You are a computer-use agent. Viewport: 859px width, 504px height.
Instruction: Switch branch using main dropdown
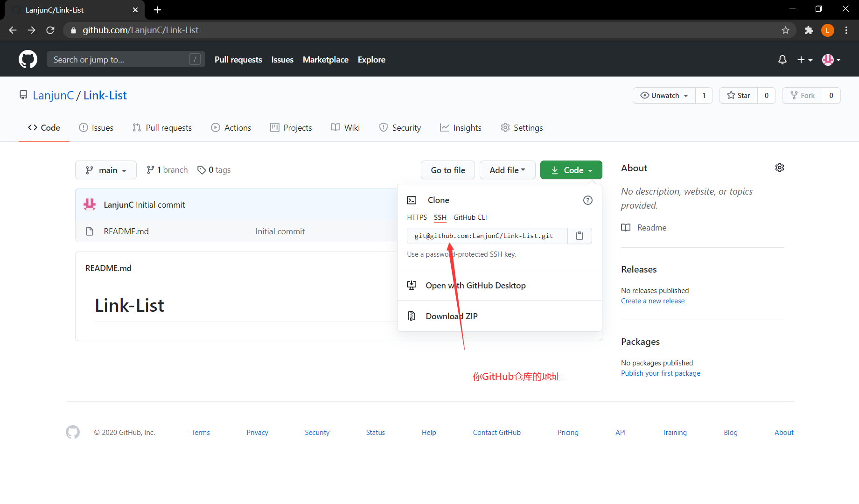pyautogui.click(x=106, y=170)
